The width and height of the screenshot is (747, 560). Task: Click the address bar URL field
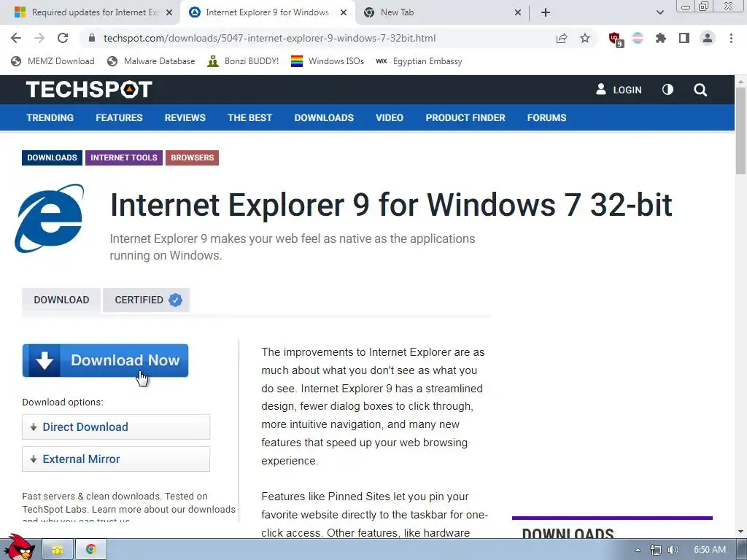(x=269, y=38)
